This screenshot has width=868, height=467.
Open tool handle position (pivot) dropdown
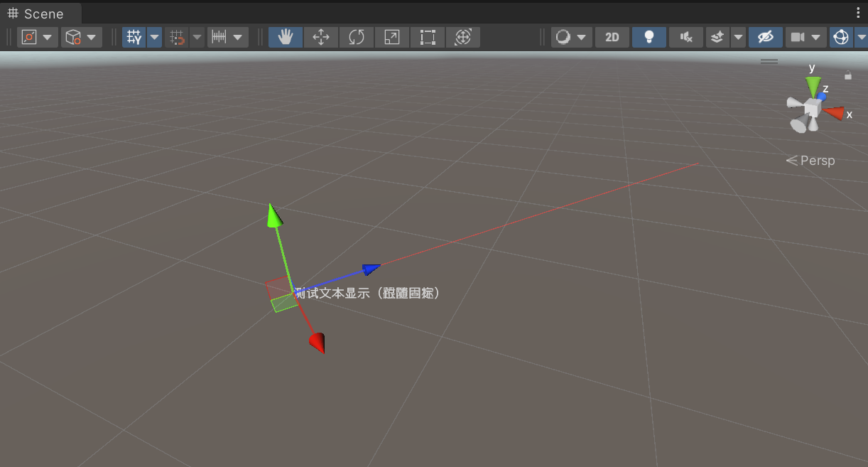point(38,37)
